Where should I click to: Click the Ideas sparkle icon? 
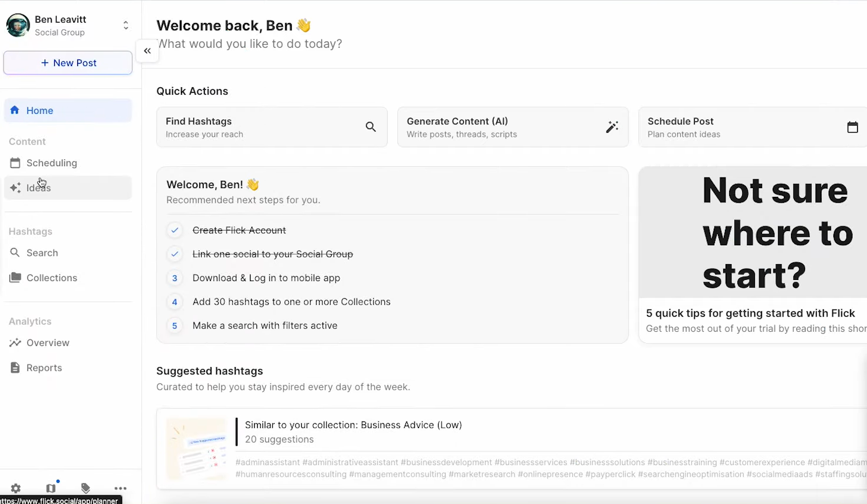[x=15, y=187]
